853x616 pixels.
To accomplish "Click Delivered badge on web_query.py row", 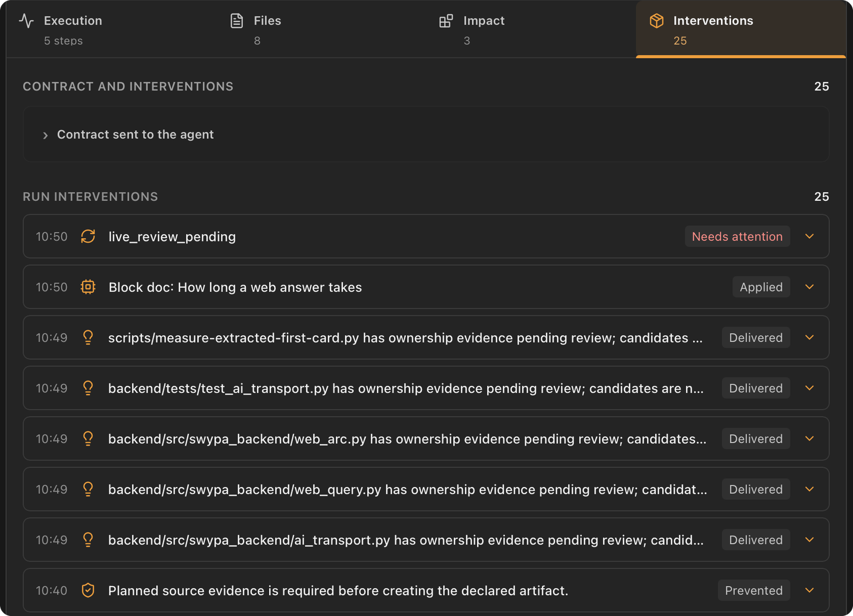I will [756, 489].
